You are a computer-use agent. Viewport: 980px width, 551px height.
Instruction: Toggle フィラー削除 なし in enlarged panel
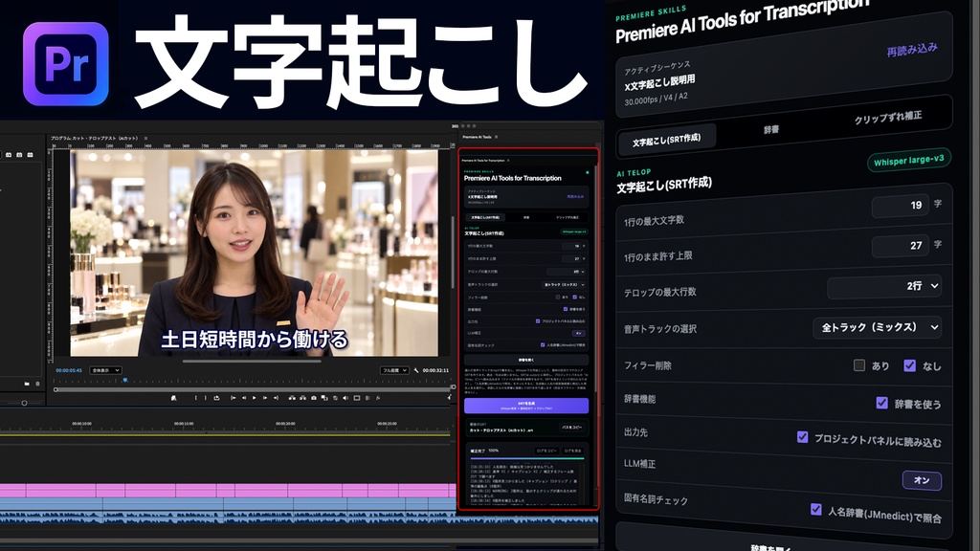(x=910, y=365)
